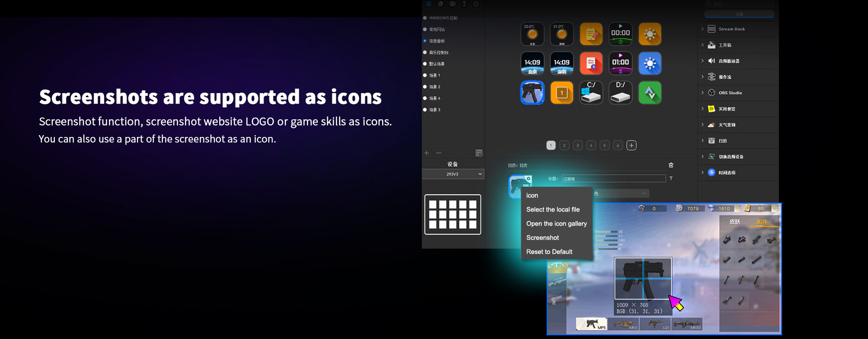This screenshot has width=868, height=339.
Task: Go to page 2 of keys
Action: point(564,145)
